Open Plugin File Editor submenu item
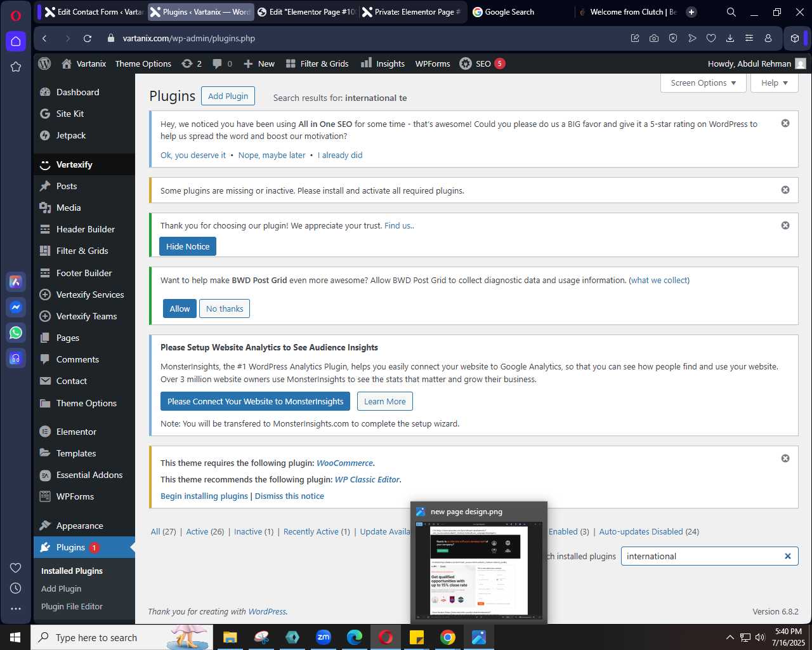This screenshot has height=650, width=812. [x=72, y=606]
